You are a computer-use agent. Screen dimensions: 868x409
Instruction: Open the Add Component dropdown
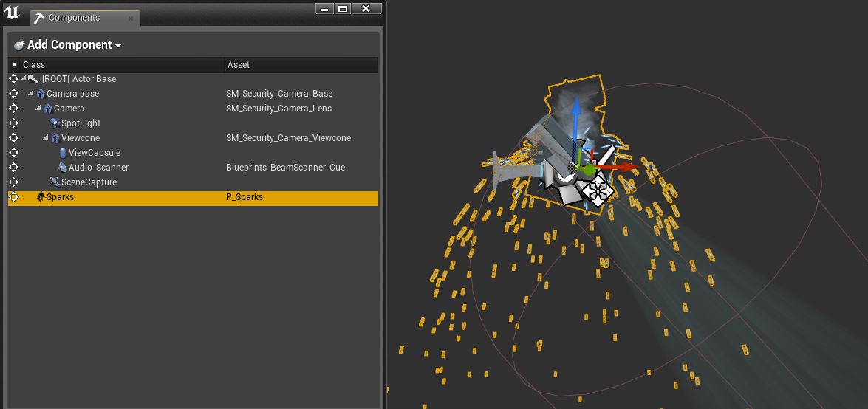coord(67,45)
